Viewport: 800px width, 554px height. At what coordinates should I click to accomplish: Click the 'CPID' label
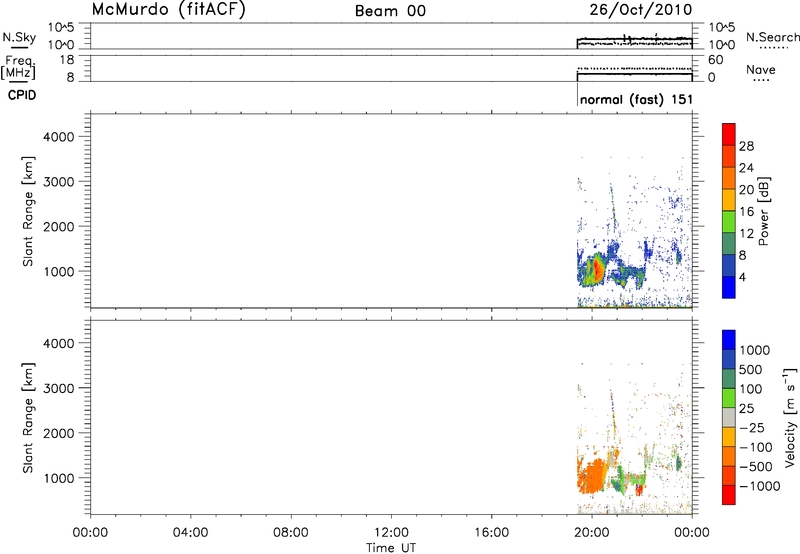[22, 95]
